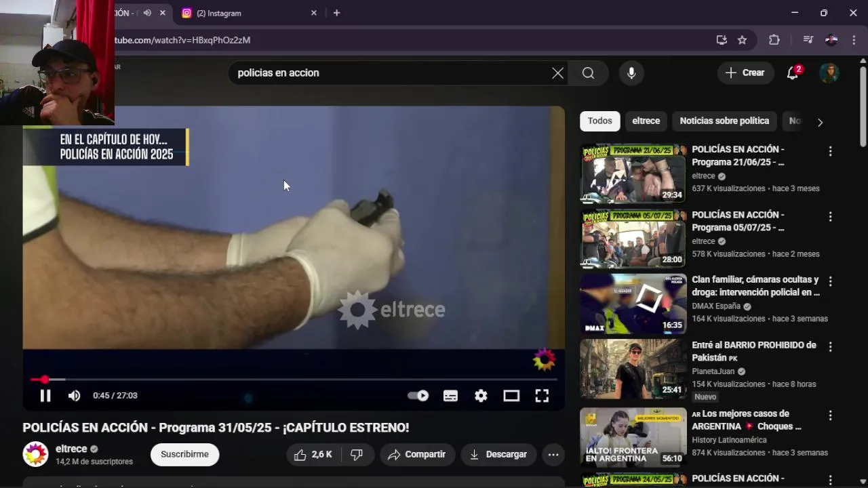
Task: Open notifications bell with 2 alerts
Action: tap(793, 73)
